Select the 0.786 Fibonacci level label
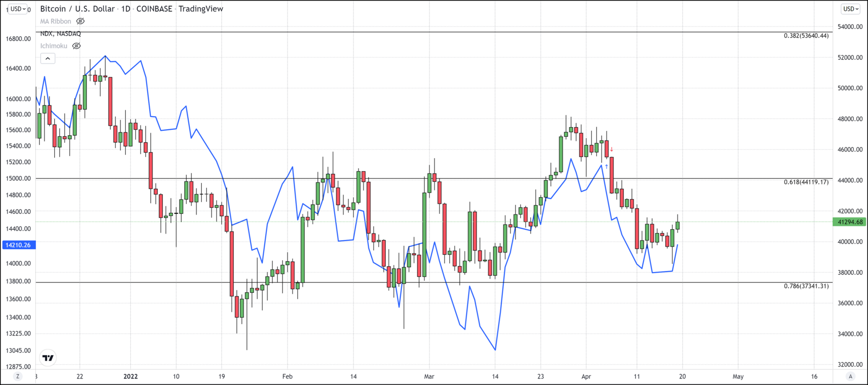 (806, 286)
